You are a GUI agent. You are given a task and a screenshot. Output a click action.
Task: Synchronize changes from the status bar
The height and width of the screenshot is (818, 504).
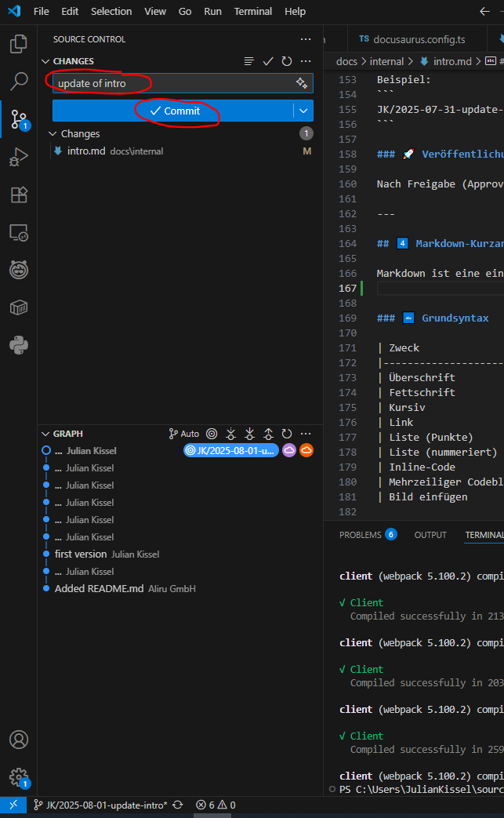[178, 805]
